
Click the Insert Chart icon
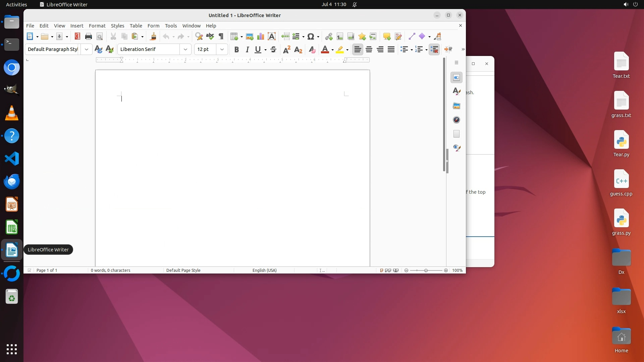point(261,37)
